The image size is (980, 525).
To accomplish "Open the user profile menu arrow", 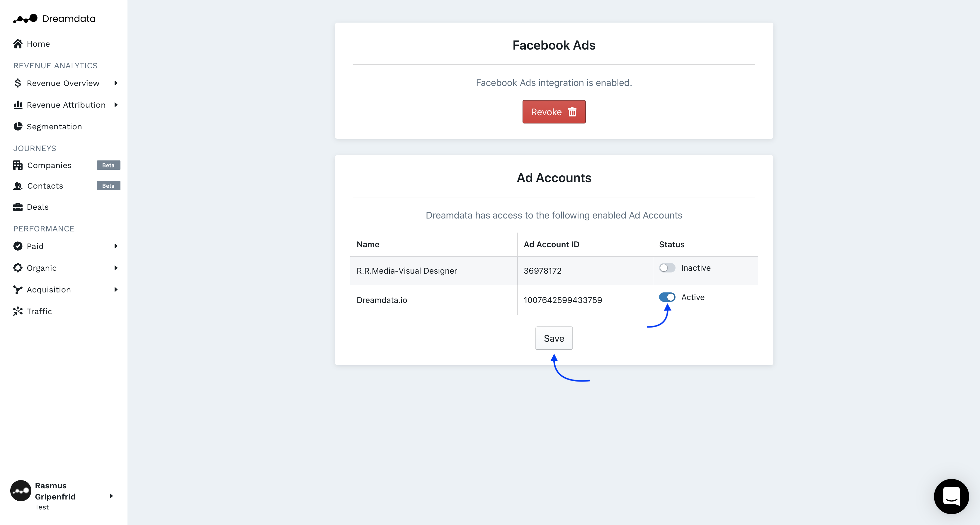I will (111, 496).
